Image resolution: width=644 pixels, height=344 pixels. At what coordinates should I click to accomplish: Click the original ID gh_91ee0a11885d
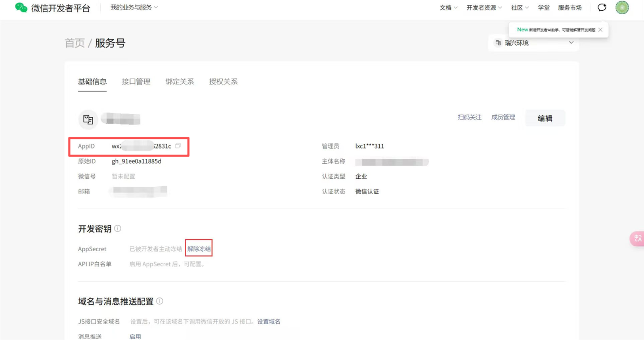pos(136,161)
